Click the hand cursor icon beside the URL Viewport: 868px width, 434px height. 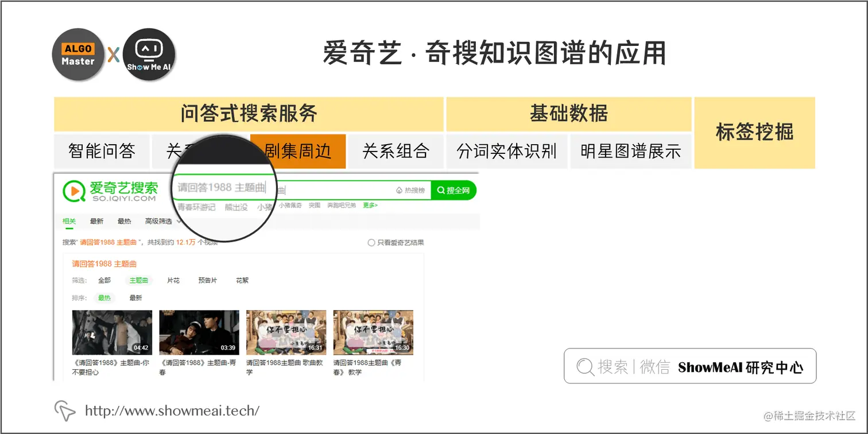(x=65, y=410)
